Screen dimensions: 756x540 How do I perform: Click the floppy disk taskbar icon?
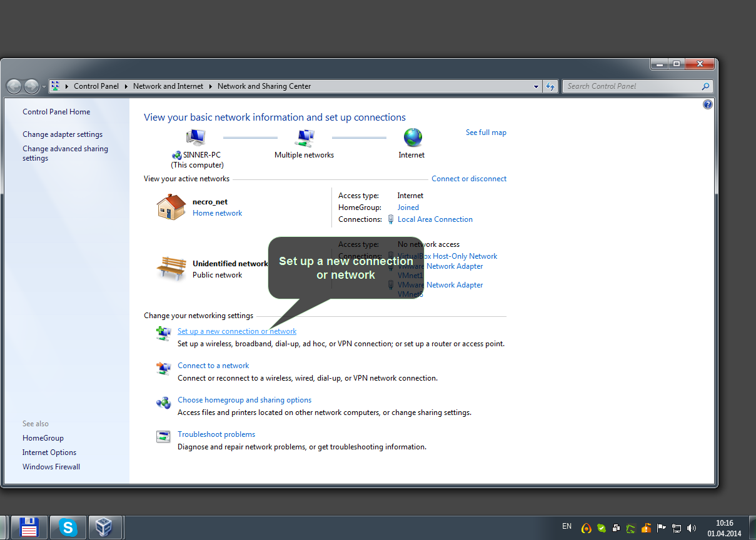point(29,527)
